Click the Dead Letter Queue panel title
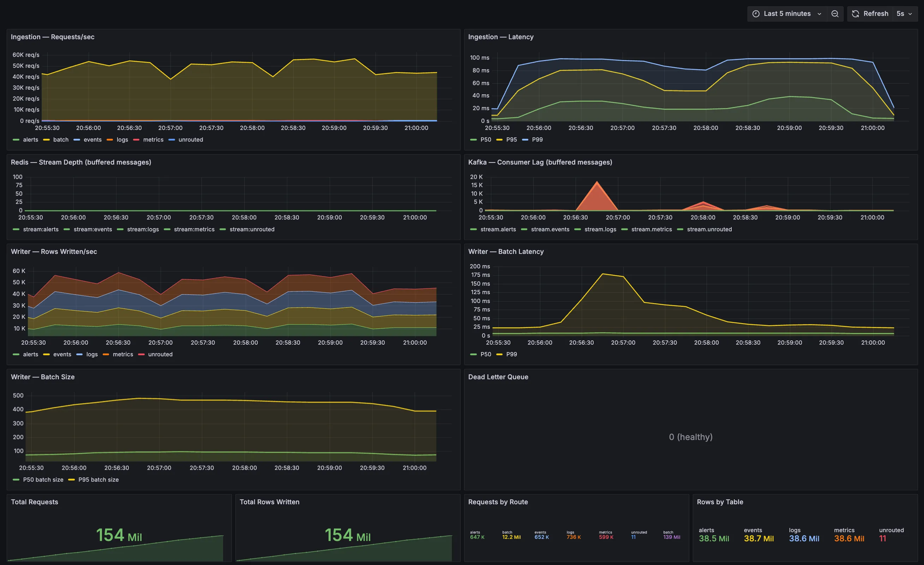 [x=498, y=377]
